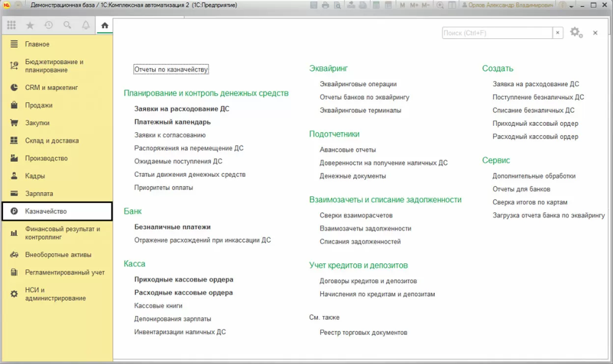Open Договоры кредитов и депозитов
Screen dimensions: 613x364
[368, 281]
